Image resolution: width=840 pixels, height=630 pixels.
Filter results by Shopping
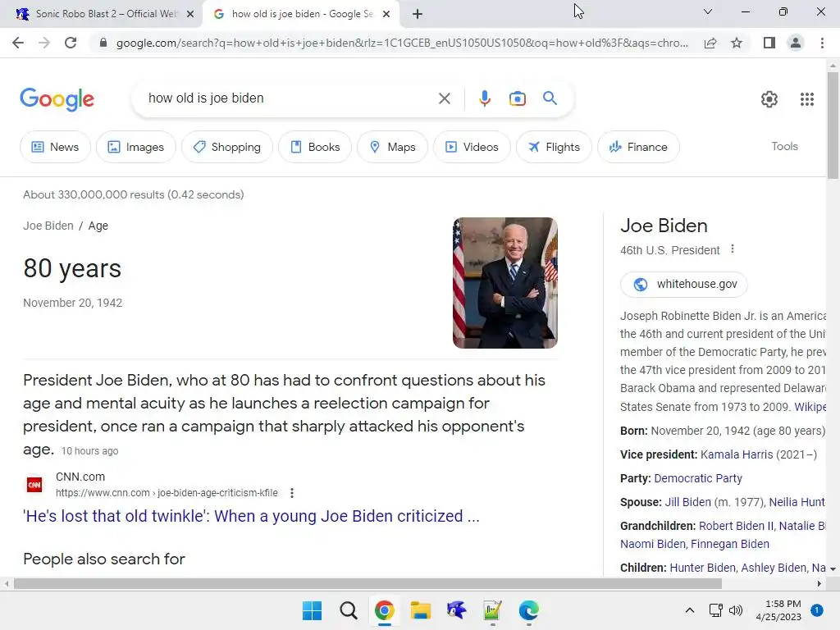click(x=227, y=147)
